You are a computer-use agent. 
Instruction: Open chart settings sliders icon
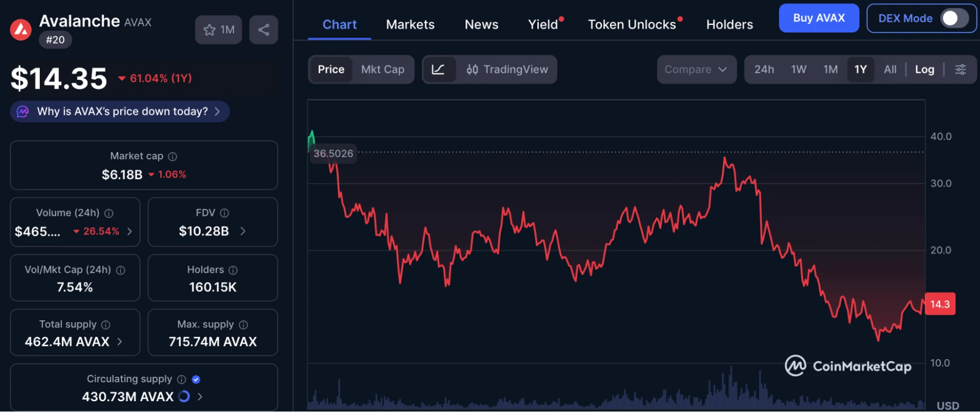960,70
